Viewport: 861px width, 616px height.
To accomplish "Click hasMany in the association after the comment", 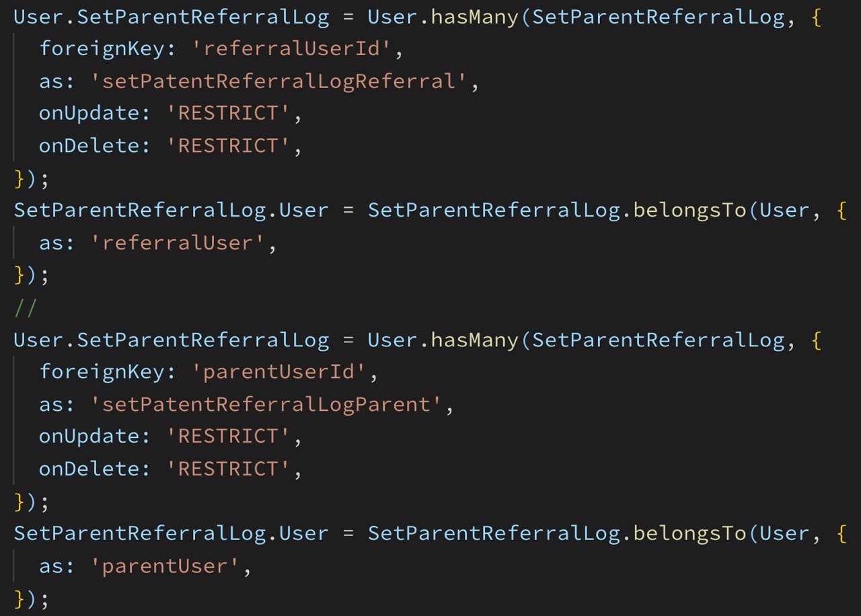I will click(474, 339).
